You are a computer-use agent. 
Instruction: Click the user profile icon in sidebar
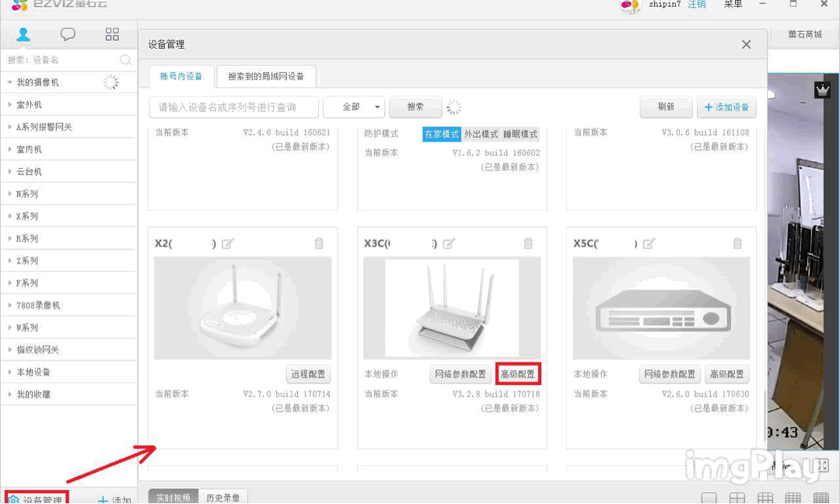click(23, 34)
